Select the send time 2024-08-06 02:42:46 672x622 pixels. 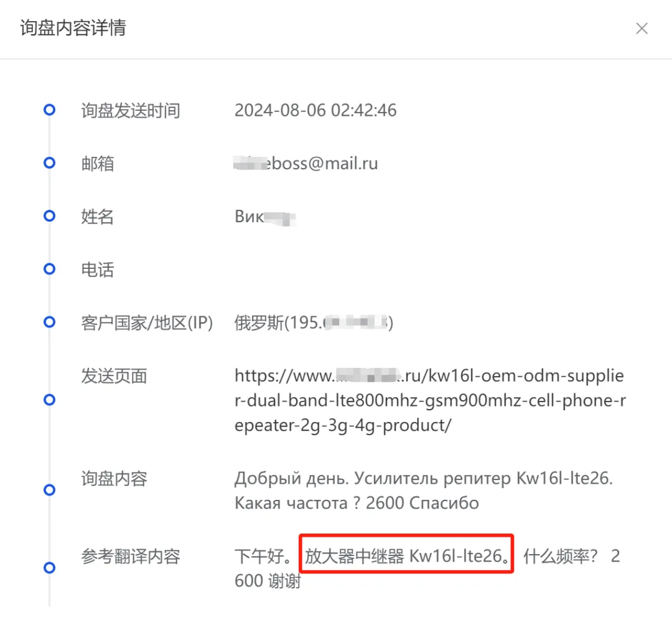pos(315,110)
